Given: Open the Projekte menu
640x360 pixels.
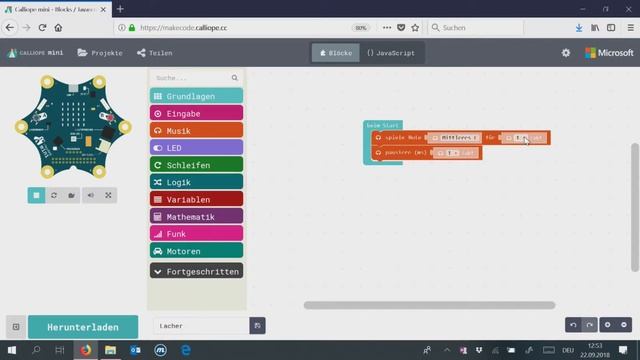Looking at the screenshot, I should tap(100, 53).
